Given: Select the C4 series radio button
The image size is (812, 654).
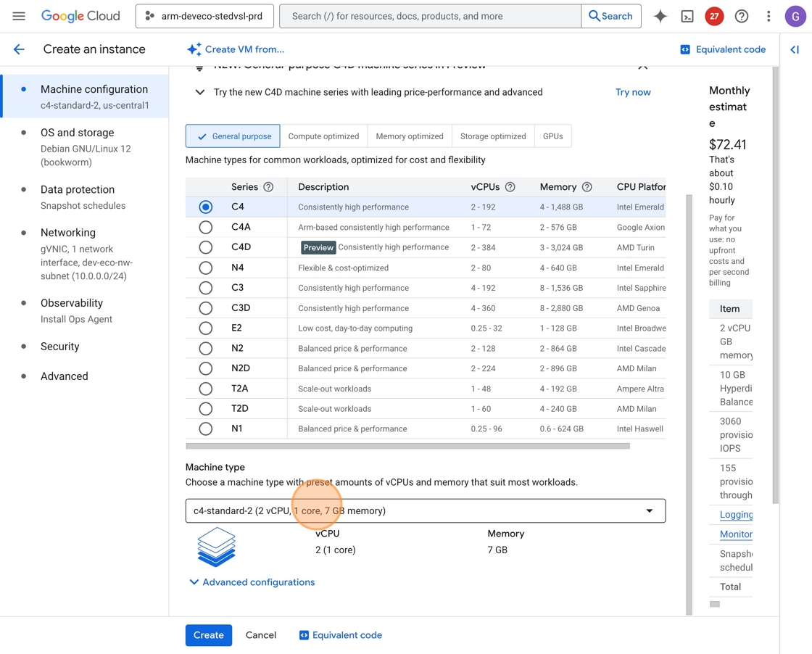Looking at the screenshot, I should click(x=206, y=207).
